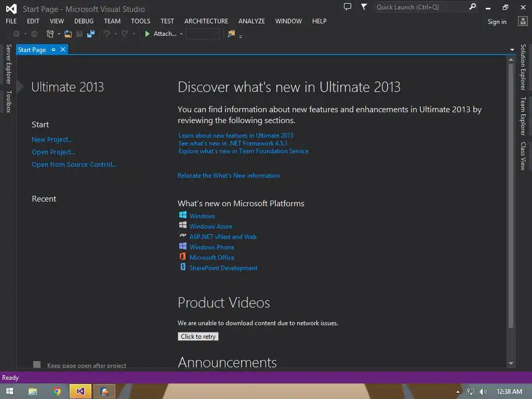
Task: Click the Sign in link
Action: 497,22
